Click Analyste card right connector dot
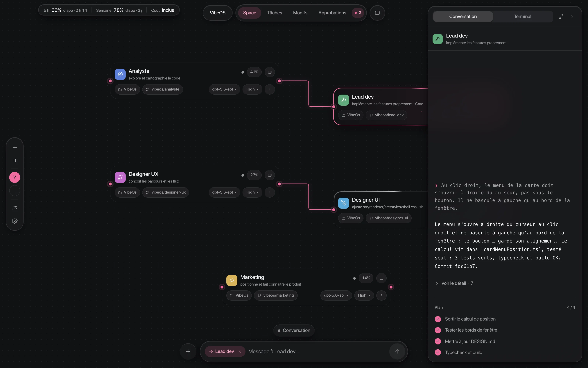This screenshot has width=588, height=368. pyautogui.click(x=279, y=81)
